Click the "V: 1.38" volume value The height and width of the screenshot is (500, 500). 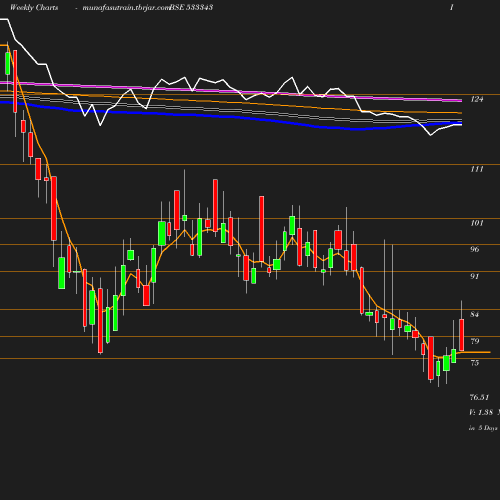481,412
